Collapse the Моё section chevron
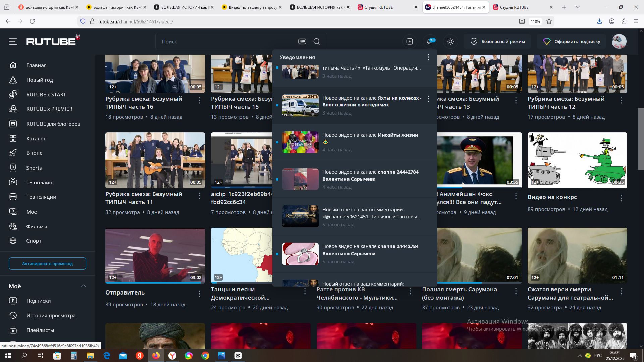 pyautogui.click(x=83, y=286)
